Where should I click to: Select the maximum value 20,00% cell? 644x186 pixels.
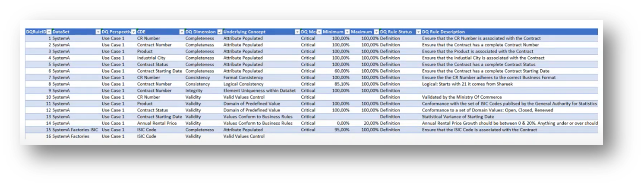pos(370,123)
